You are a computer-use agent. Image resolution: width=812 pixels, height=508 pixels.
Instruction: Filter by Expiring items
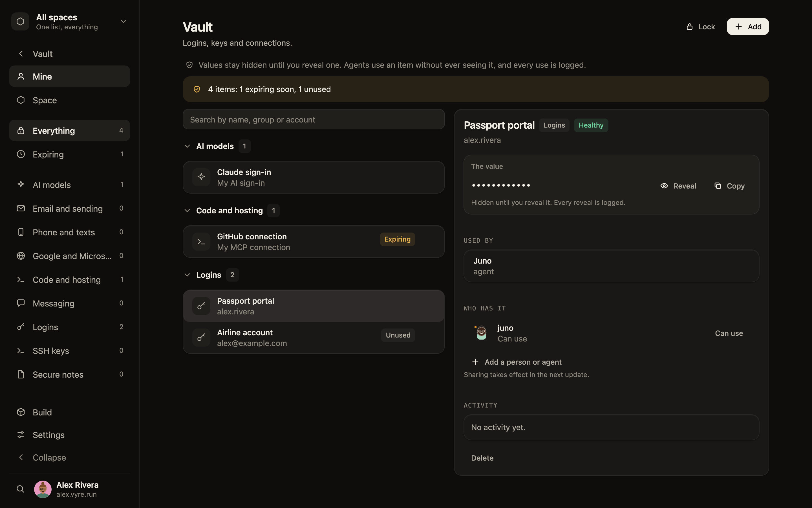pyautogui.click(x=69, y=154)
